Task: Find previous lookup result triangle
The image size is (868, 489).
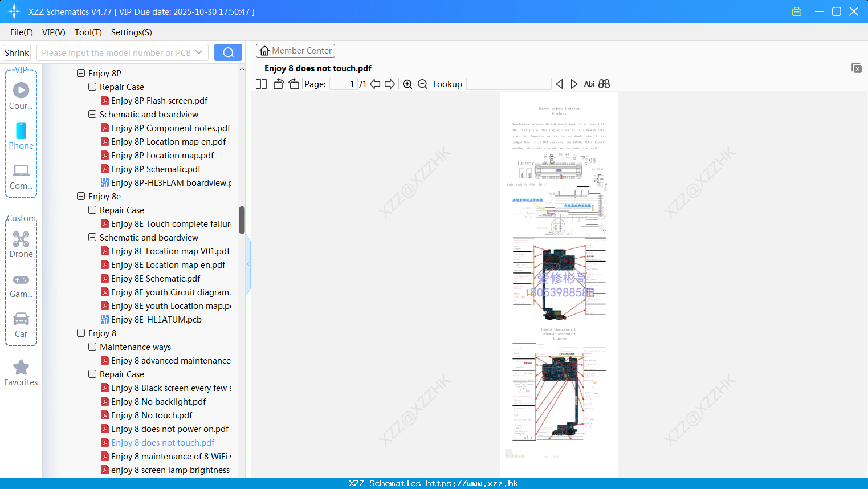Action: tap(559, 84)
